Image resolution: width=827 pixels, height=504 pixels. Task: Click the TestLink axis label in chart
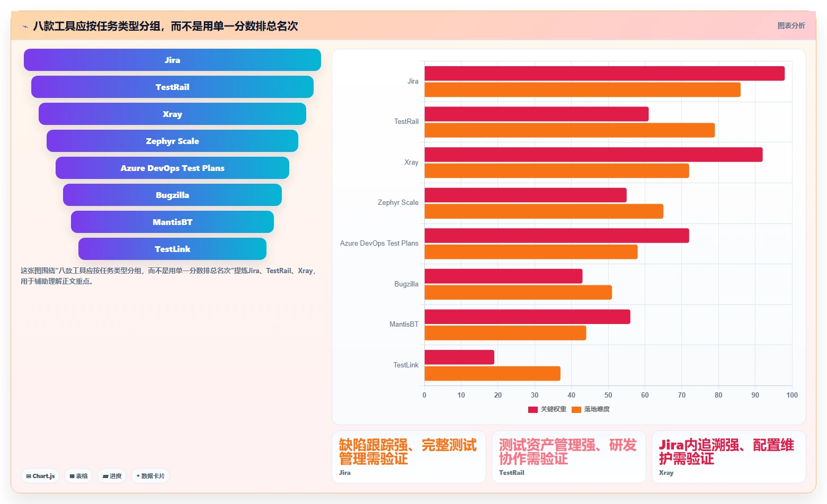click(x=405, y=365)
